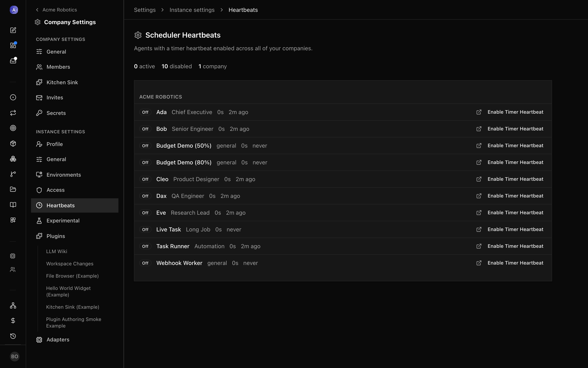Click the dollar sign costs icon

pos(13,321)
